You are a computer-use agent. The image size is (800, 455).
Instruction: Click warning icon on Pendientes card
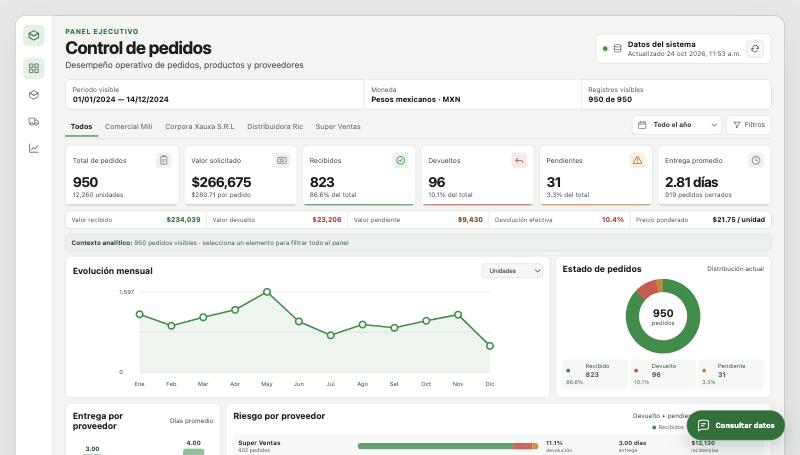pyautogui.click(x=637, y=160)
